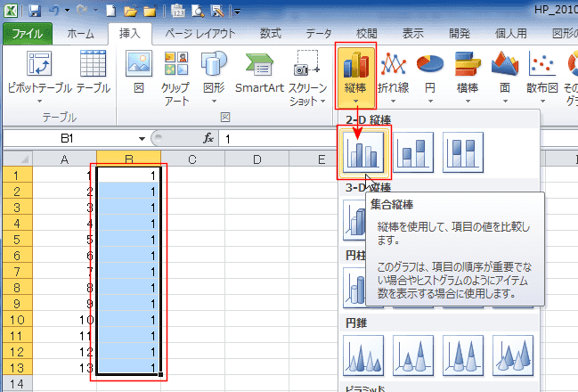
Task: Open the 図形 shapes gallery
Action: (x=214, y=78)
